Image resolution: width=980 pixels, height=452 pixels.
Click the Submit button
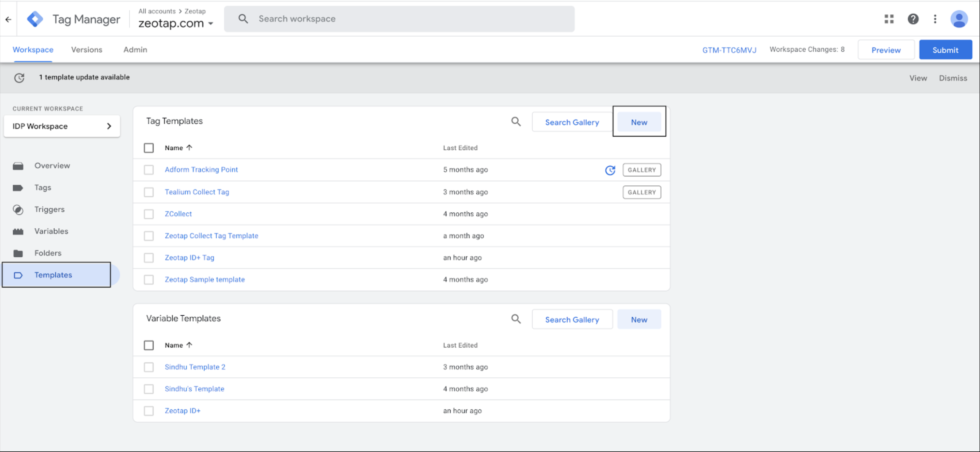click(946, 50)
